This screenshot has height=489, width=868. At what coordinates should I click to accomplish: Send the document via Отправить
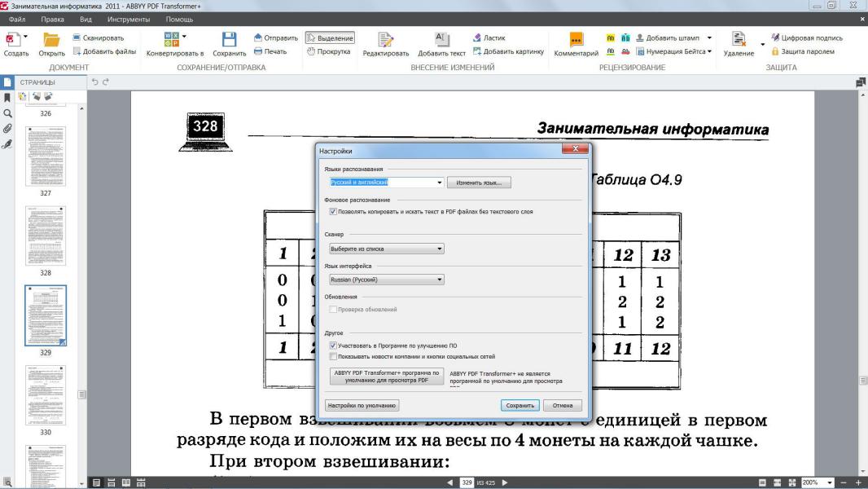(x=276, y=37)
